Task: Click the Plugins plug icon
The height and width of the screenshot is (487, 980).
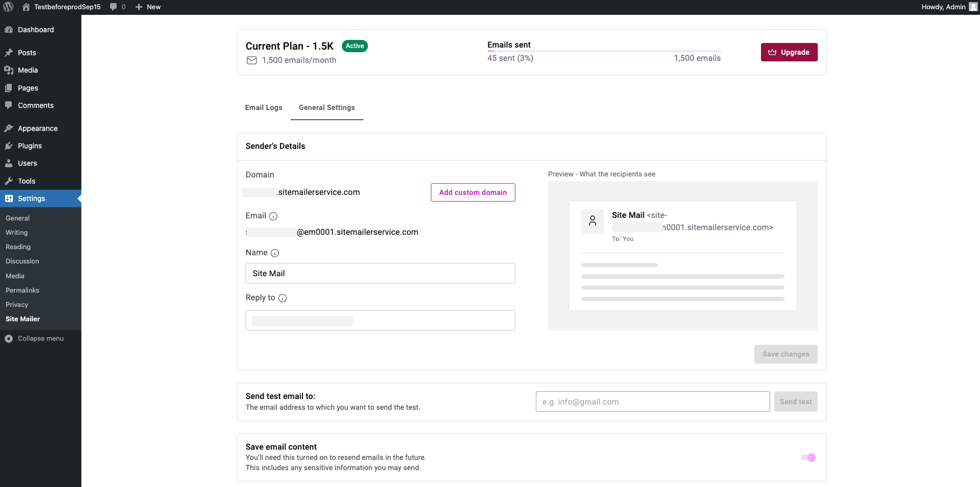Action: click(x=9, y=146)
